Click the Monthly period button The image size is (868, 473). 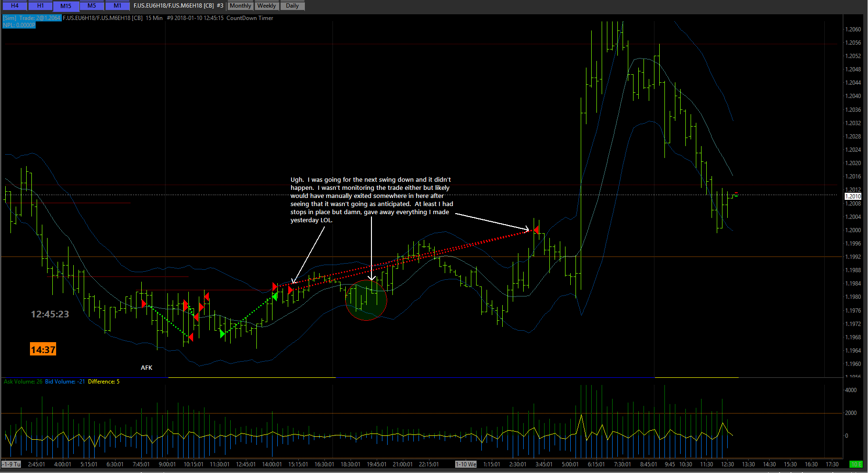[240, 6]
